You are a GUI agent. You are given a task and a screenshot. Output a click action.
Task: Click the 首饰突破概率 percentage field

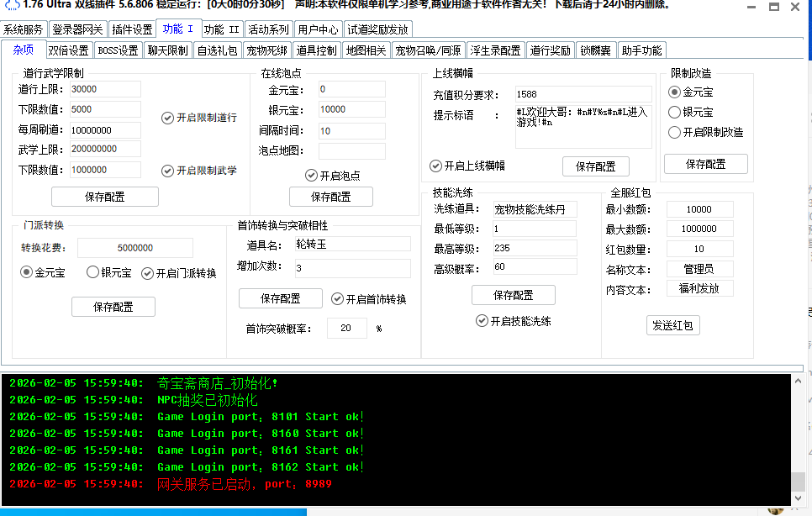point(346,329)
